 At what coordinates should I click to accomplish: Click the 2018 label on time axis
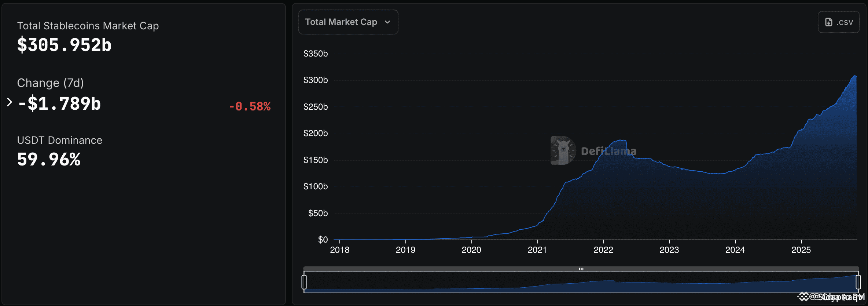pyautogui.click(x=340, y=250)
